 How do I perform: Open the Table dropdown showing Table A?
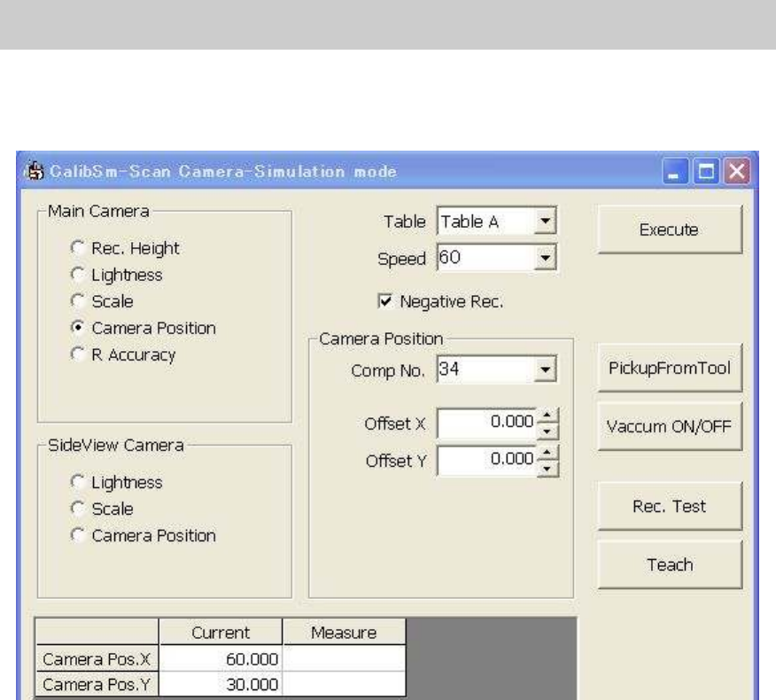[545, 221]
